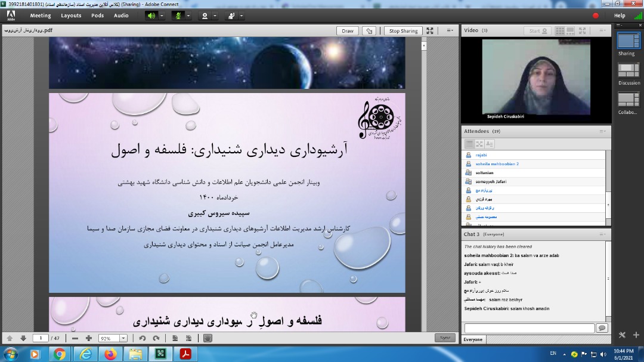Select the pointer tool next to Draw
Viewport: 644px width, 362px height.
tap(369, 31)
